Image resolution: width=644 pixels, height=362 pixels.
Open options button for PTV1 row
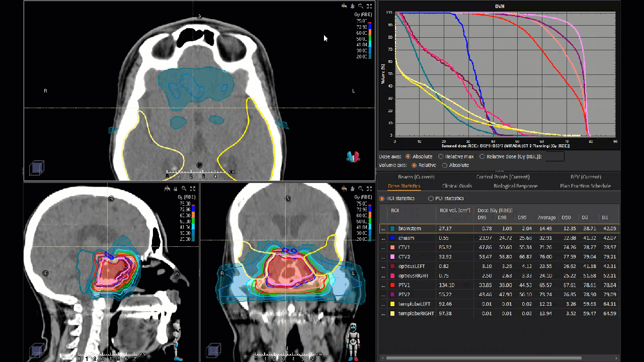tap(383, 285)
